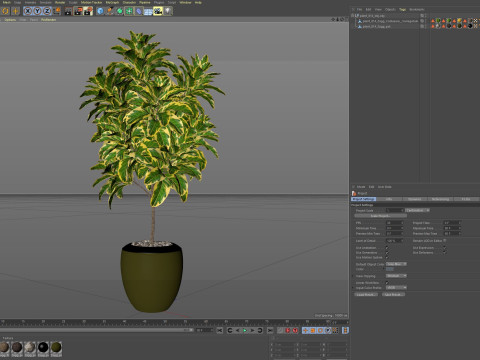Play the animation forward
Screen dimensions: 480x360
click(x=245, y=330)
